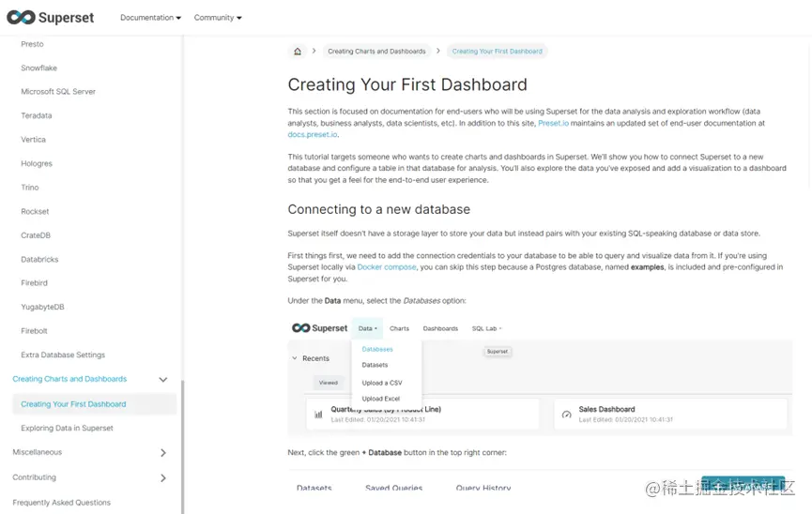Open Extra Database Settings page
Image resolution: width=812 pixels, height=514 pixels.
pyautogui.click(x=63, y=355)
